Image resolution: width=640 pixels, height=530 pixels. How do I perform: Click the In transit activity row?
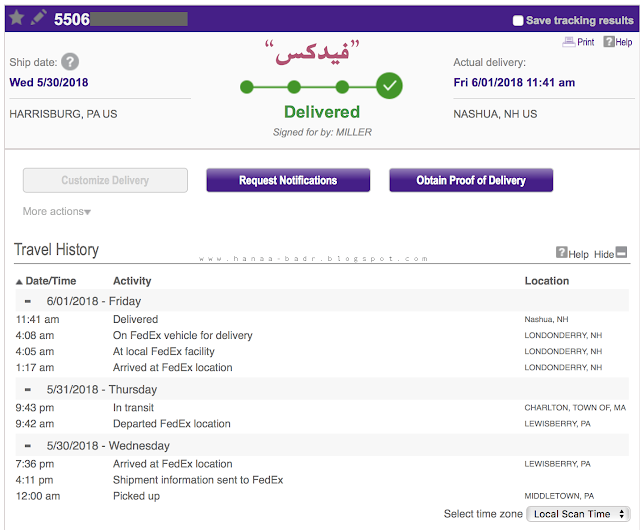pos(322,408)
